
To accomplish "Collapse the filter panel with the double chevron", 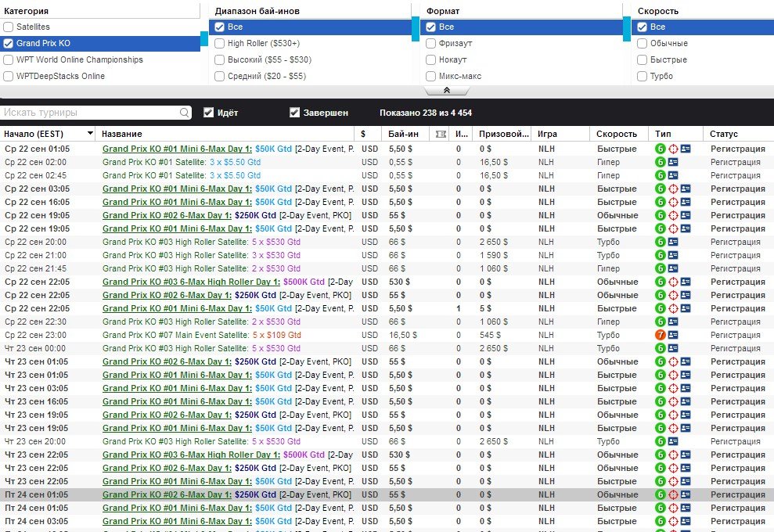I will tap(446, 91).
